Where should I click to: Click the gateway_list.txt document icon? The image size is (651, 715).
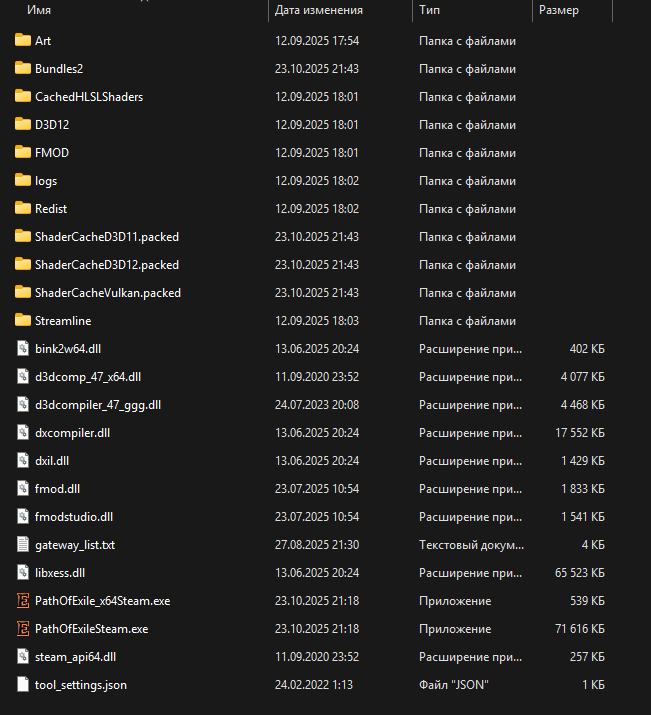tap(23, 544)
